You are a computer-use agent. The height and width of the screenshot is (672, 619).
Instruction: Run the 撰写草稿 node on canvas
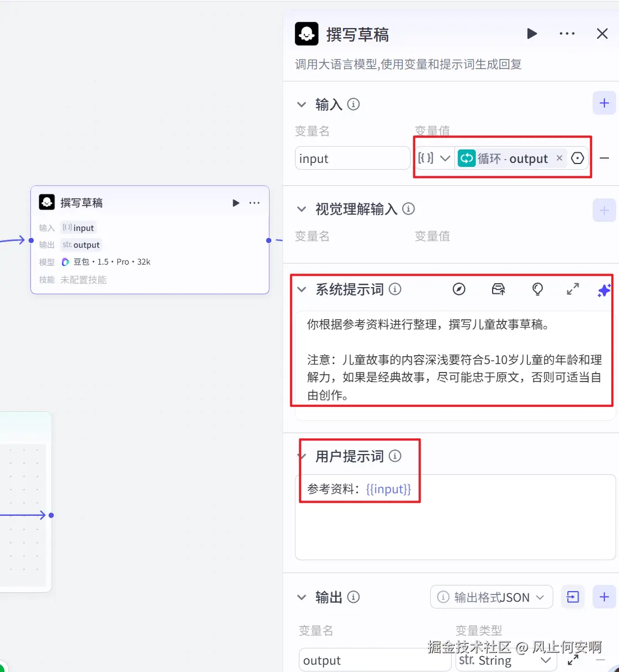[x=235, y=203]
